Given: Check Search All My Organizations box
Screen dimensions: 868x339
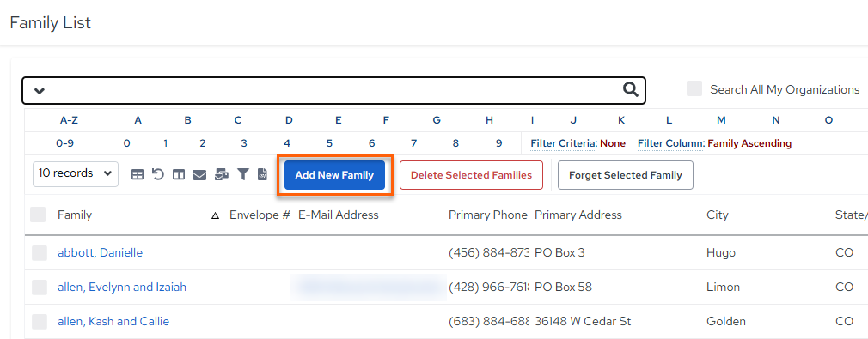Looking at the screenshot, I should tap(694, 89).
